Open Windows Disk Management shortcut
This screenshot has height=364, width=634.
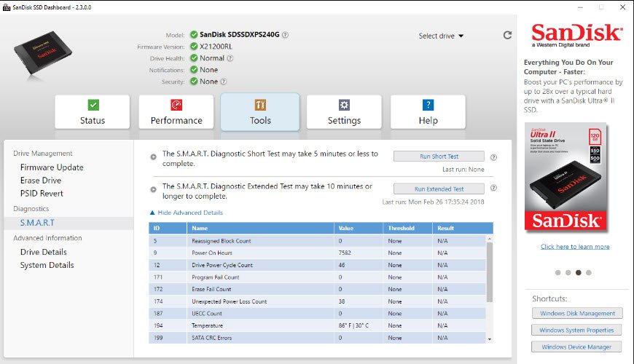(x=577, y=313)
